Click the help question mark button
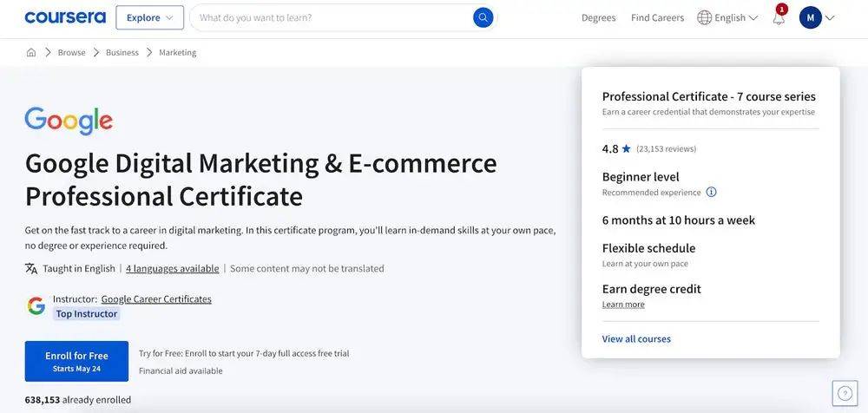This screenshot has height=413, width=868. tap(845, 393)
